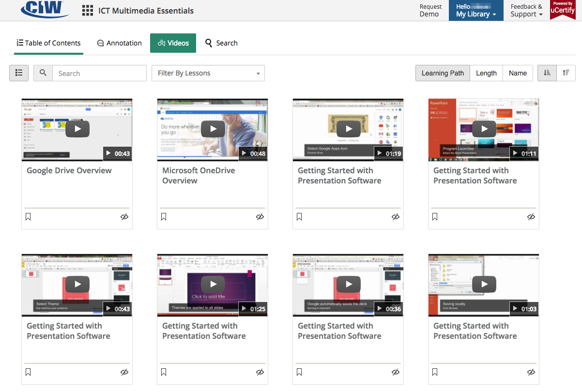Click the title of the 01:11 video card
Viewport: 582px width, 392px height.
click(475, 175)
